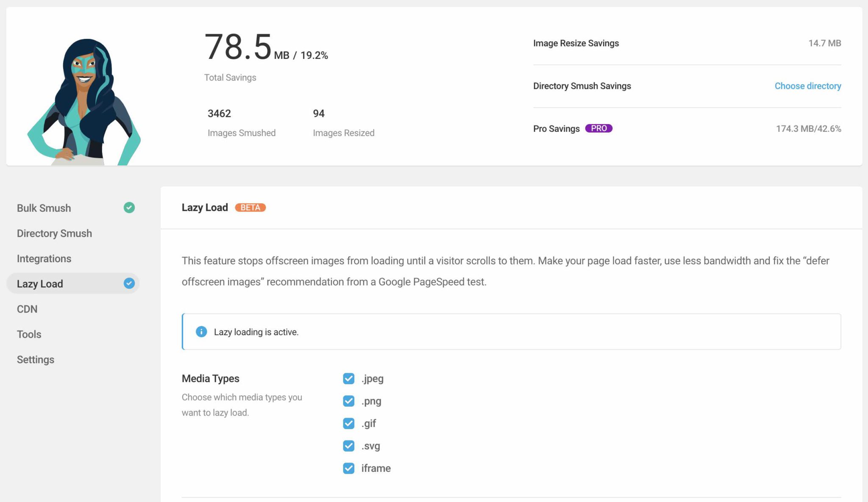Viewport: 868px width, 502px height.
Task: Click the 78.5 MB total savings figure
Action: tap(266, 47)
